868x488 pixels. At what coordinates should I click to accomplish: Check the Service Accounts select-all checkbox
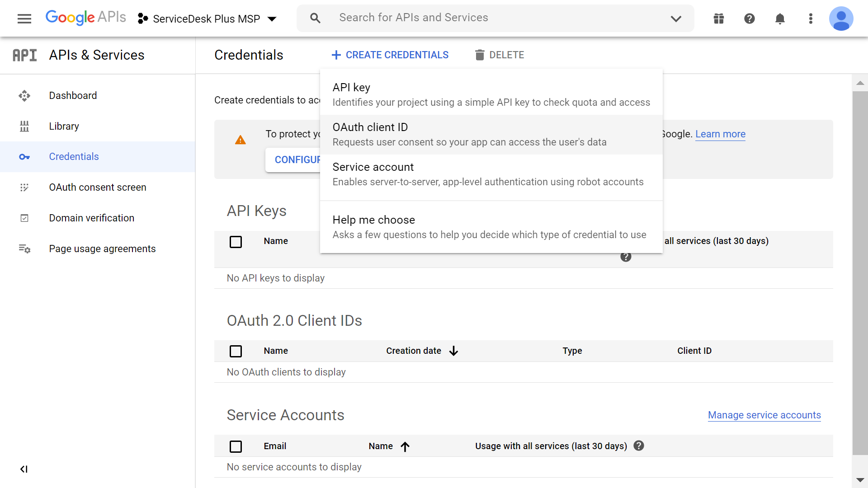point(236,446)
